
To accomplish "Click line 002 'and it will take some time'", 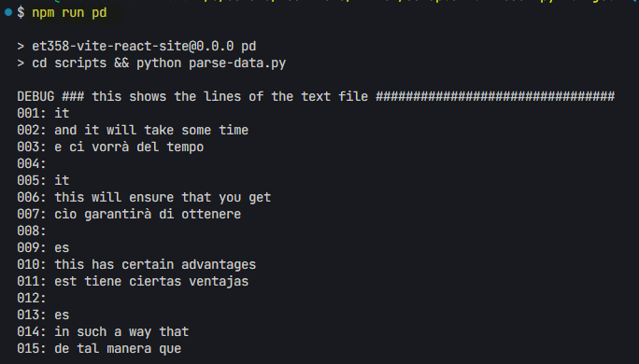I will pyautogui.click(x=151, y=131).
